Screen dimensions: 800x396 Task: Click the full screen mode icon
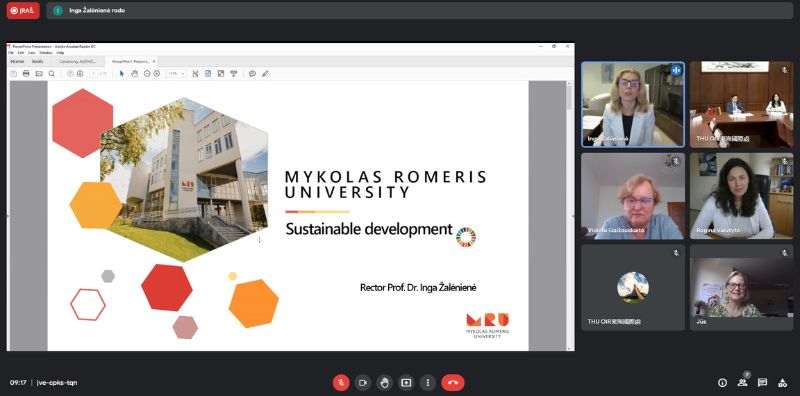pyautogui.click(x=221, y=73)
